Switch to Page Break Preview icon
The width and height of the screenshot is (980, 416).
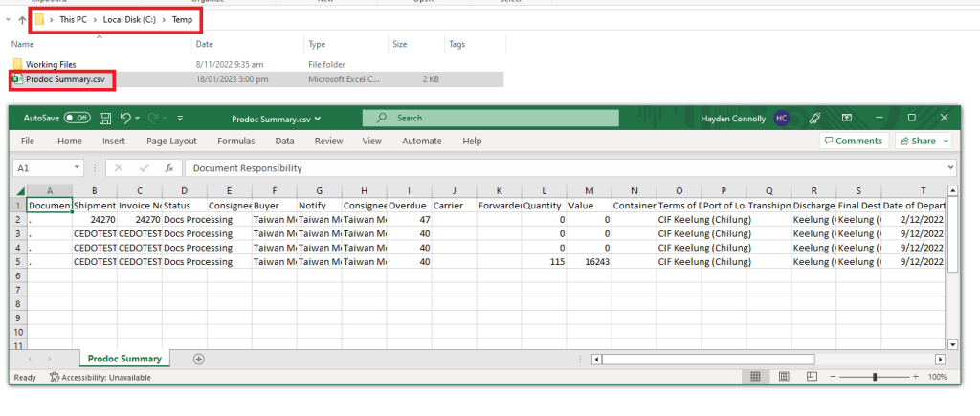point(812,377)
